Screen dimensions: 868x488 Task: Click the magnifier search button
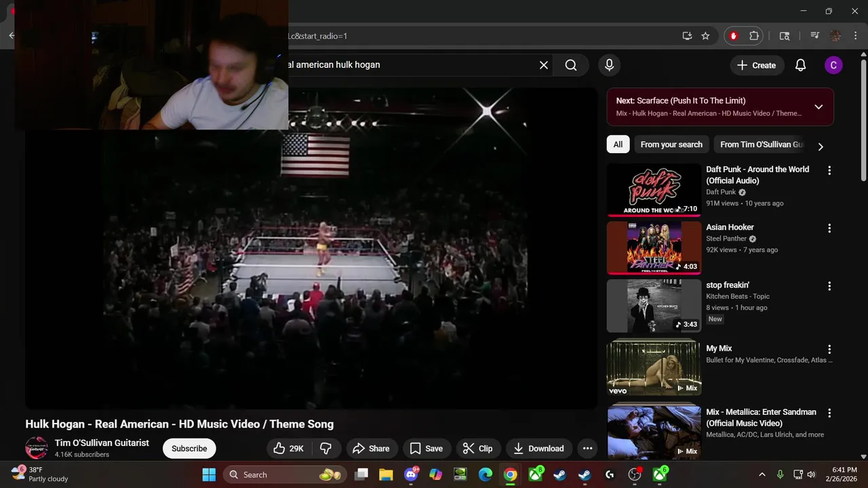pos(571,65)
